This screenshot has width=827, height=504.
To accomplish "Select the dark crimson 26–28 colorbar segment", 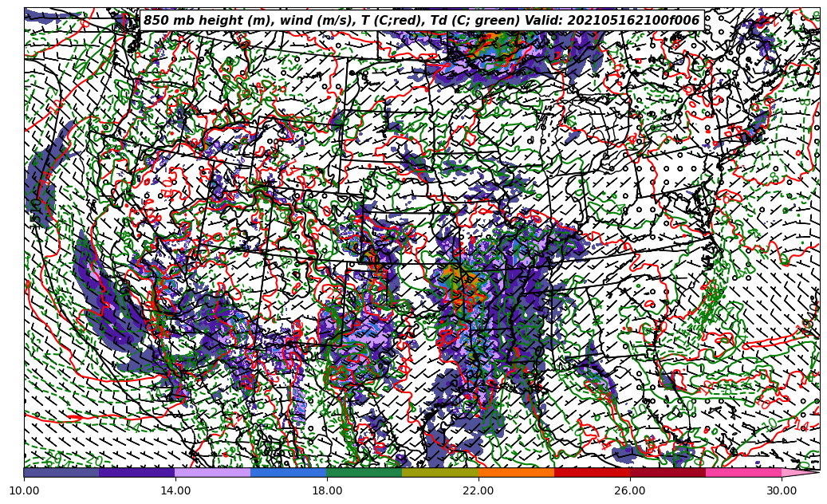I will click(668, 472).
